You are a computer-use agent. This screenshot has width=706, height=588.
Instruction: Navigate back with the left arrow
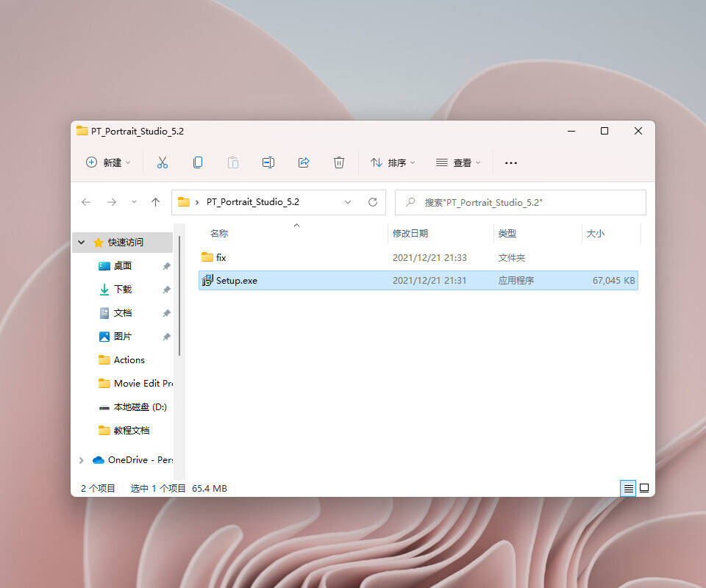pyautogui.click(x=86, y=202)
